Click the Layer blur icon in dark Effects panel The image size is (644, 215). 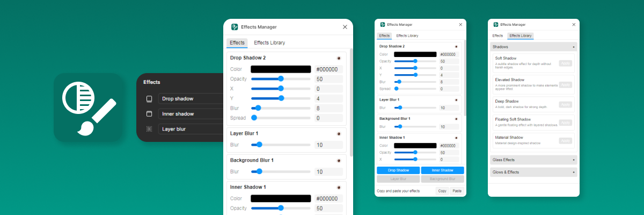pos(149,129)
